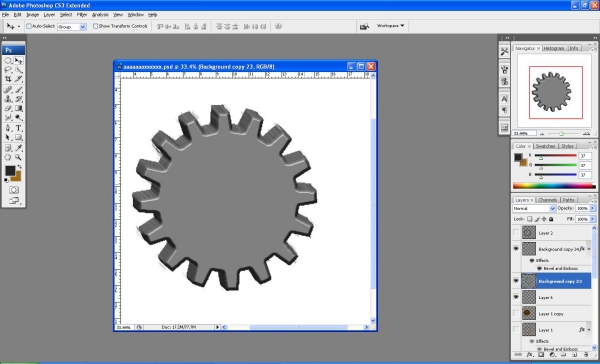Select the Brush tool

18,90
